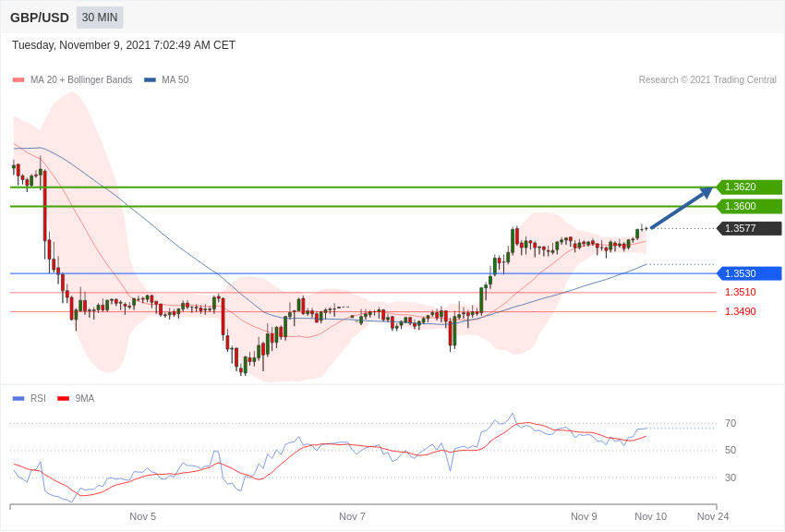The width and height of the screenshot is (785, 532).
Task: Click the 'Nov 9' date axis label
Action: [584, 516]
